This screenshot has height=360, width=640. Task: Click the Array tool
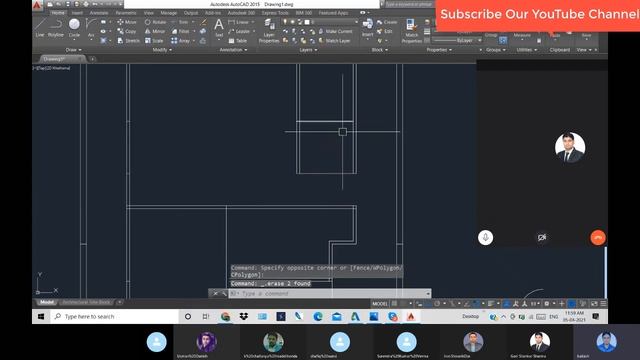click(x=180, y=41)
